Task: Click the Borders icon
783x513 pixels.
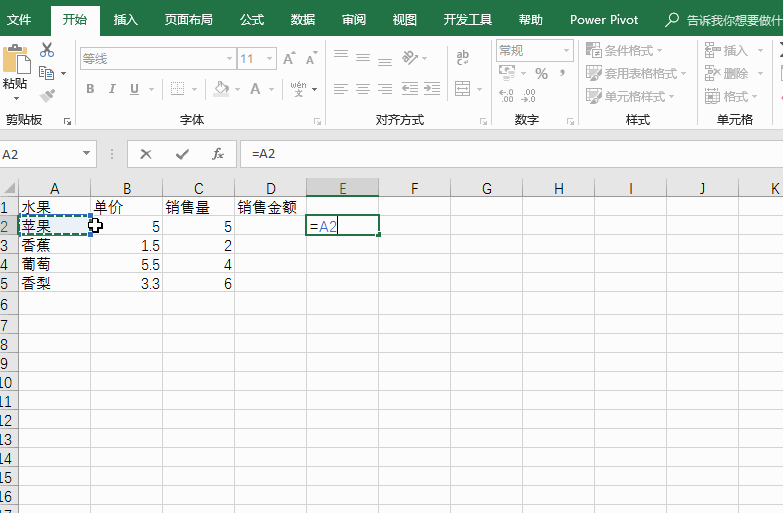Action: point(177,89)
